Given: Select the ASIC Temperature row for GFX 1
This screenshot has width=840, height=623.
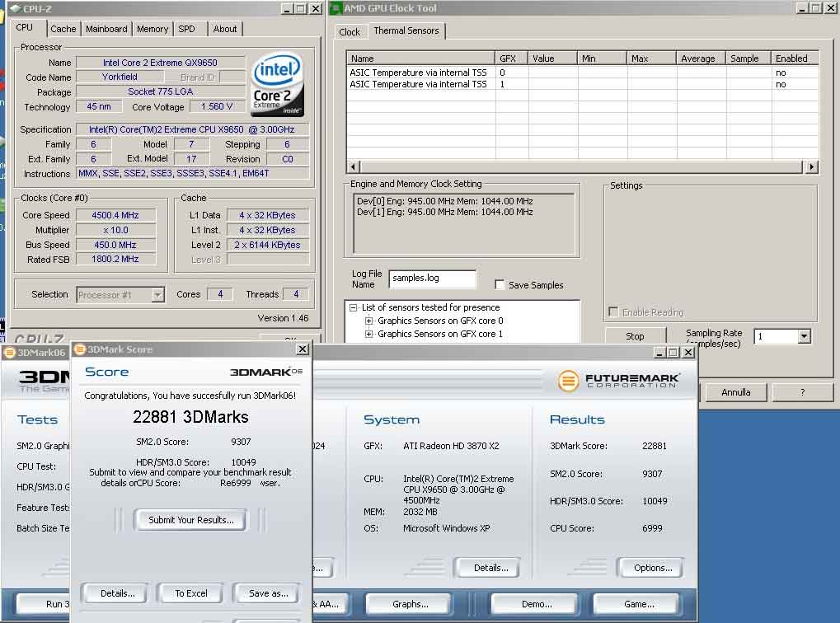Looking at the screenshot, I should point(582,84).
